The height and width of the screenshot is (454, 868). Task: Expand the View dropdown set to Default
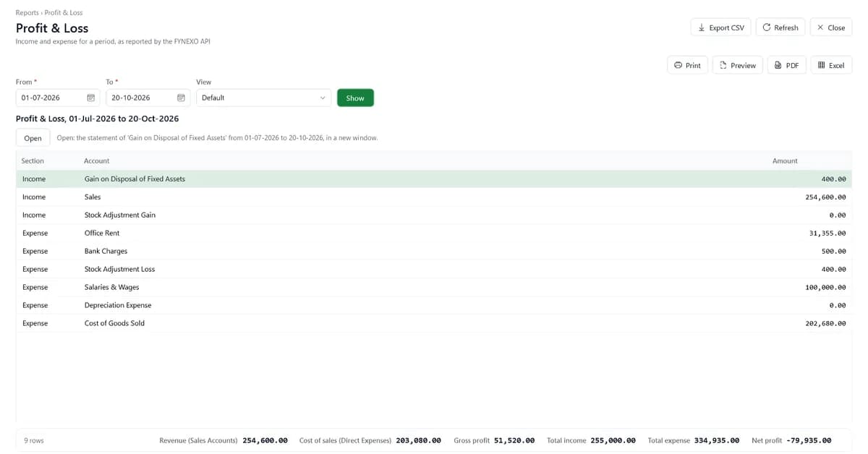point(263,98)
